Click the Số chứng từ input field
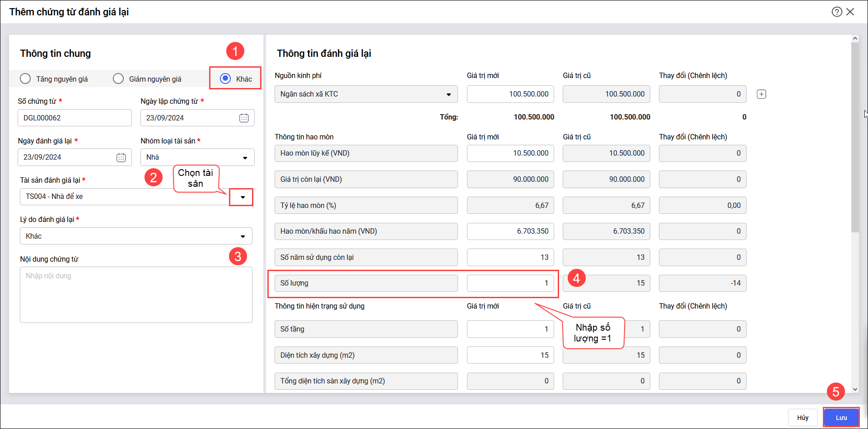 coord(75,118)
